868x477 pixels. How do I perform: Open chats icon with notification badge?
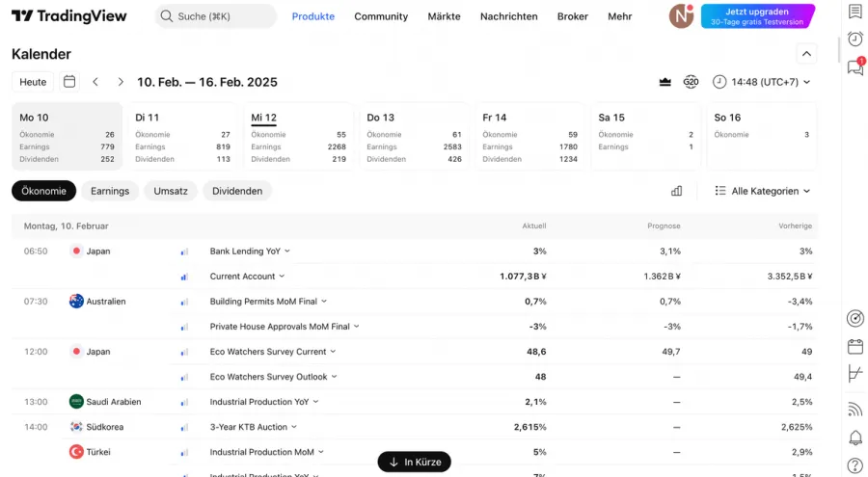[855, 66]
